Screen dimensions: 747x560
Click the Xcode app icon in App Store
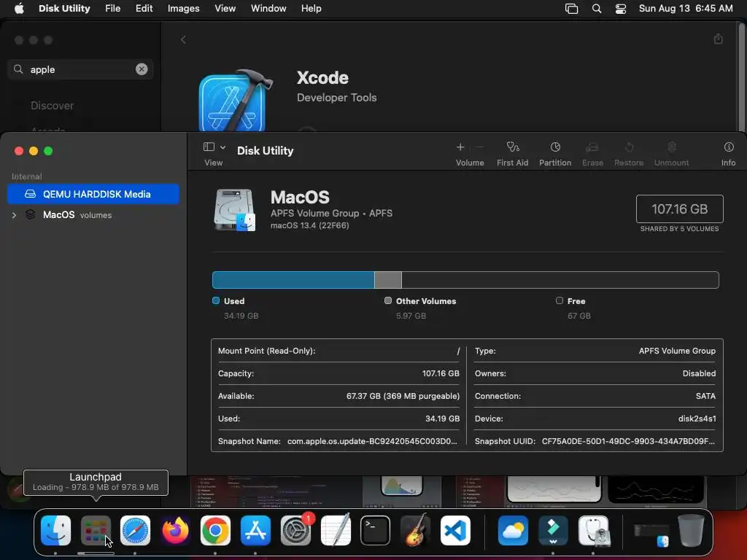(x=235, y=101)
